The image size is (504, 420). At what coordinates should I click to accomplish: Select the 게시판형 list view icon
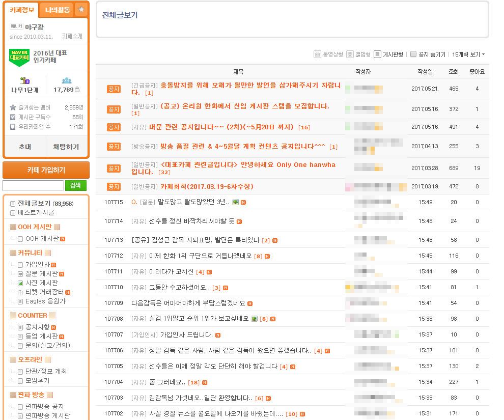pyautogui.click(x=377, y=54)
